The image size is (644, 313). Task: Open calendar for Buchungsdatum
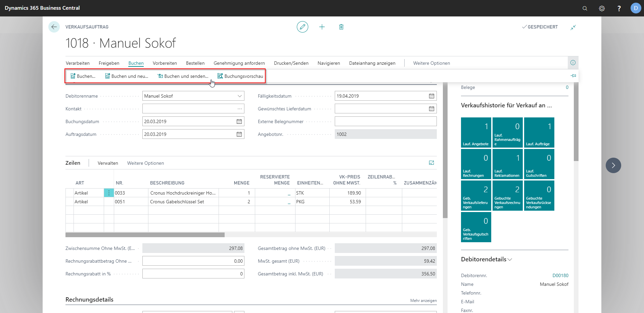(x=239, y=121)
